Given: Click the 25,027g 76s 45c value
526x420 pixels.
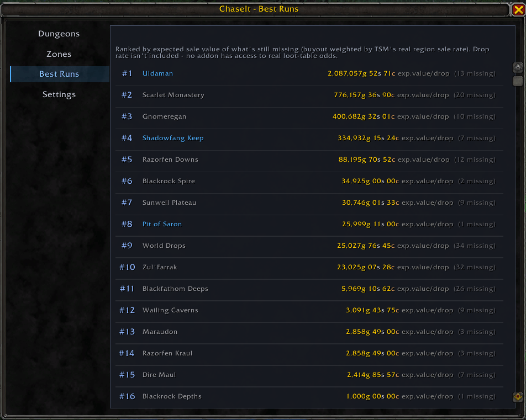Looking at the screenshot, I should click(366, 246).
